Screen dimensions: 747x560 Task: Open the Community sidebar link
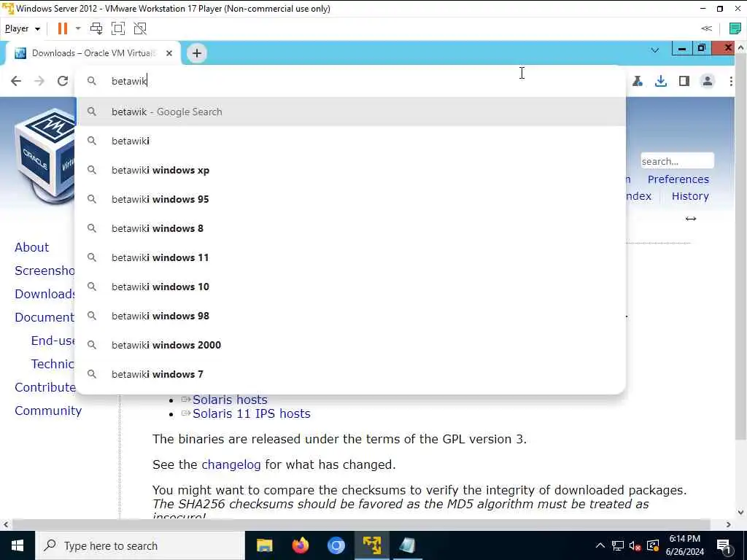(48, 411)
